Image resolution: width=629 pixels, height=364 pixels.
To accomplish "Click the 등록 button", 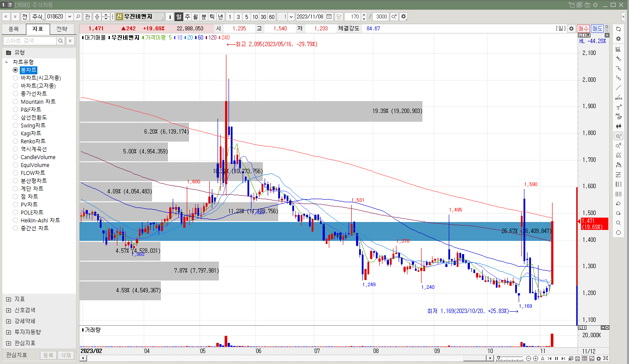I will pyautogui.click(x=48, y=355).
